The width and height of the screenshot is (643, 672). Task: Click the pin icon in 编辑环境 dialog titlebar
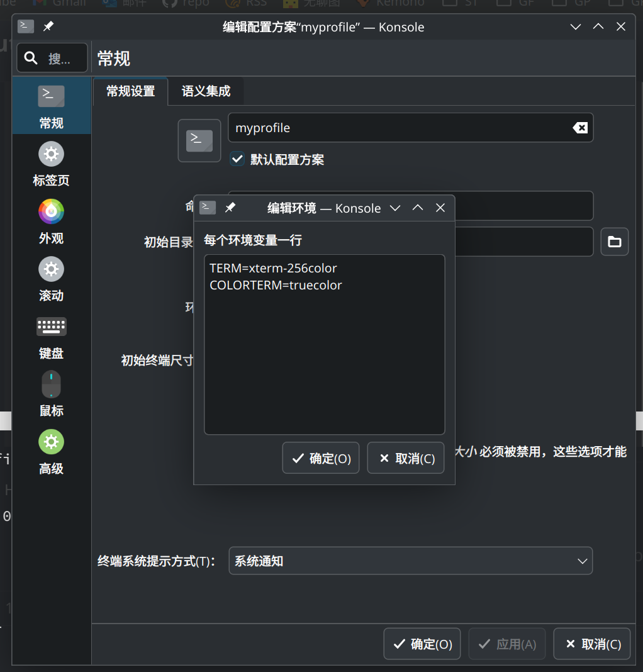[230, 208]
